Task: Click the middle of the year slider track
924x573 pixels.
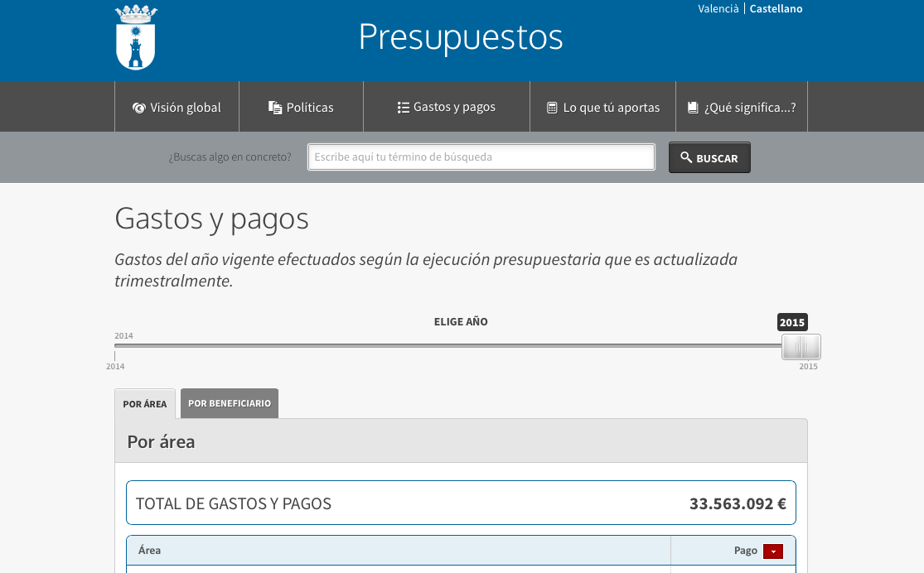Action: (x=461, y=345)
